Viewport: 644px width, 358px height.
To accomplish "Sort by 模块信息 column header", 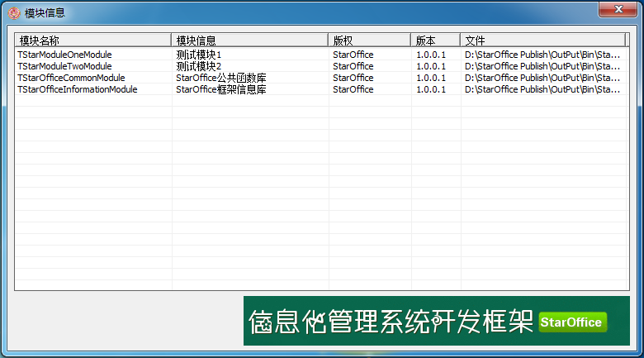I will (x=249, y=41).
